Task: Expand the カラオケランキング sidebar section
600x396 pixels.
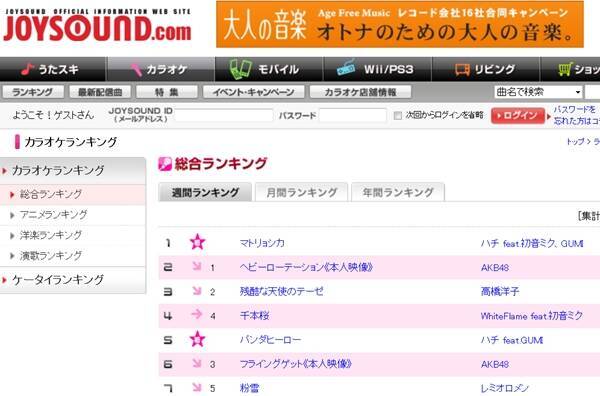Action: (73, 171)
